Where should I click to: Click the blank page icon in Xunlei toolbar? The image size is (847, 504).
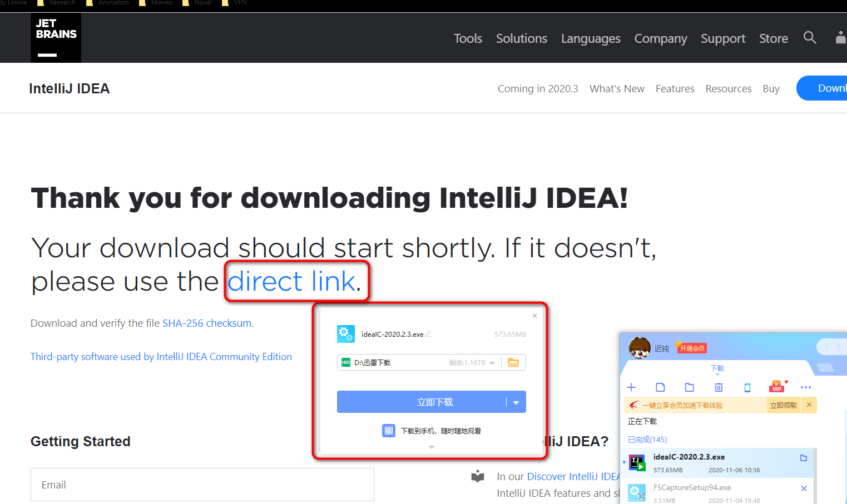click(x=660, y=387)
